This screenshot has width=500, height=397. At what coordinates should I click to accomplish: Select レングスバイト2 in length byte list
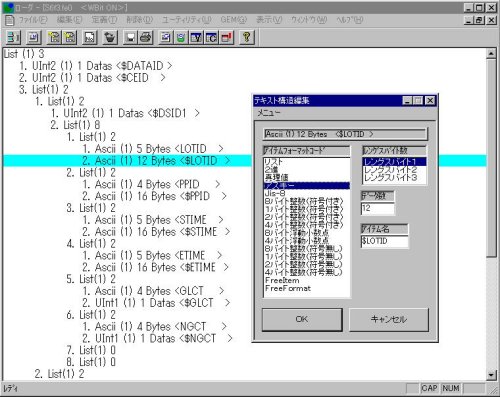coord(394,170)
